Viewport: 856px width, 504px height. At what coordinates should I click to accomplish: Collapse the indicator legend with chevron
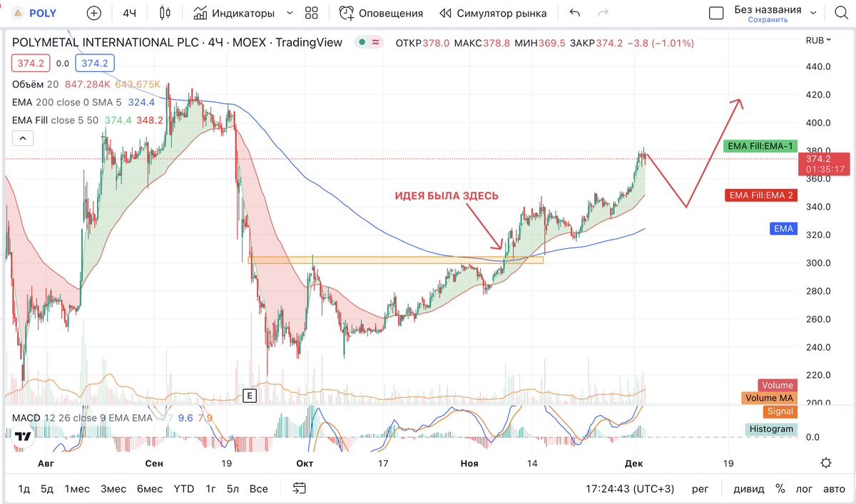[22, 138]
